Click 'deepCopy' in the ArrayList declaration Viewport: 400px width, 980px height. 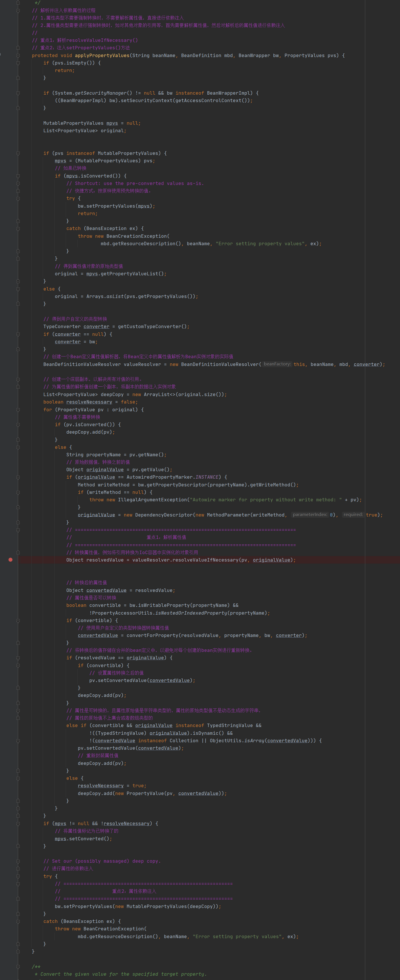point(112,395)
